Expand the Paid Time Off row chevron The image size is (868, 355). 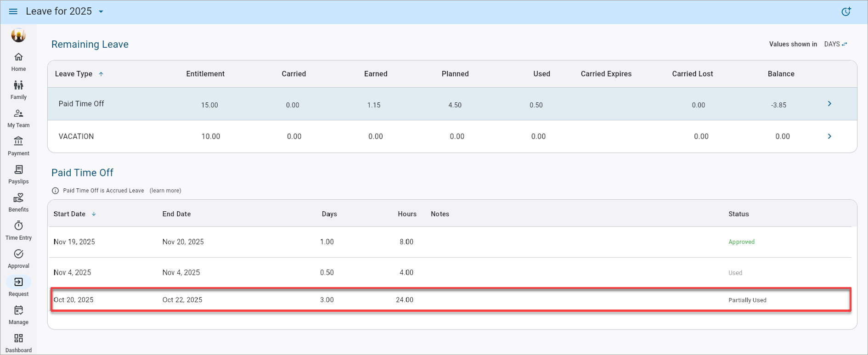click(829, 104)
